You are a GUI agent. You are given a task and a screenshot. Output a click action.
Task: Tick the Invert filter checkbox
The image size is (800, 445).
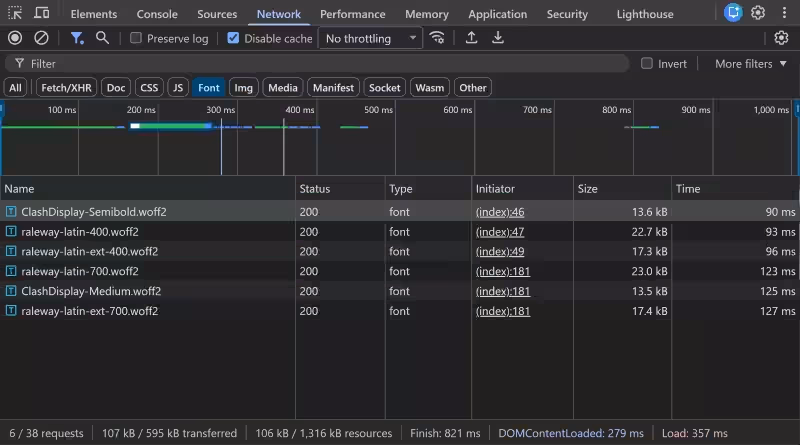coord(646,63)
